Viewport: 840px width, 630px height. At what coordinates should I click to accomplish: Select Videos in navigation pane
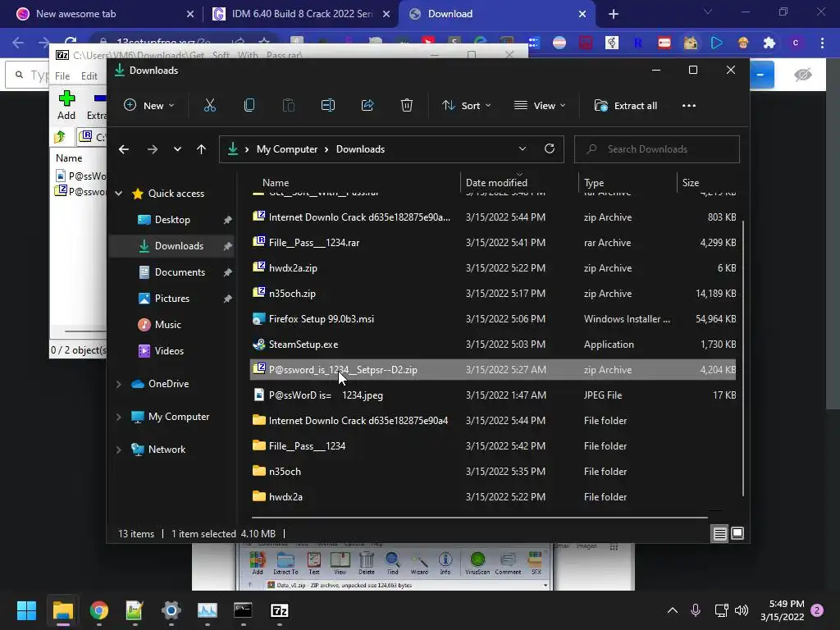point(169,351)
